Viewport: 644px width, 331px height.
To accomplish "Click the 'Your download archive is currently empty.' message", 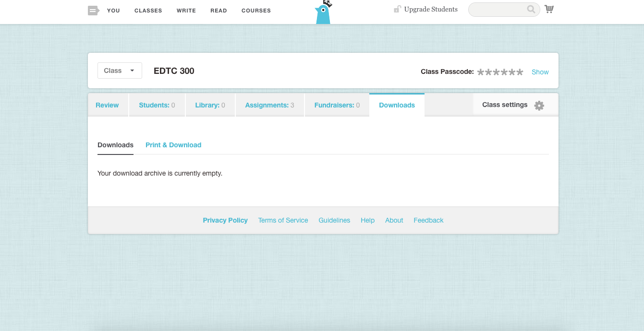I will 160,173.
